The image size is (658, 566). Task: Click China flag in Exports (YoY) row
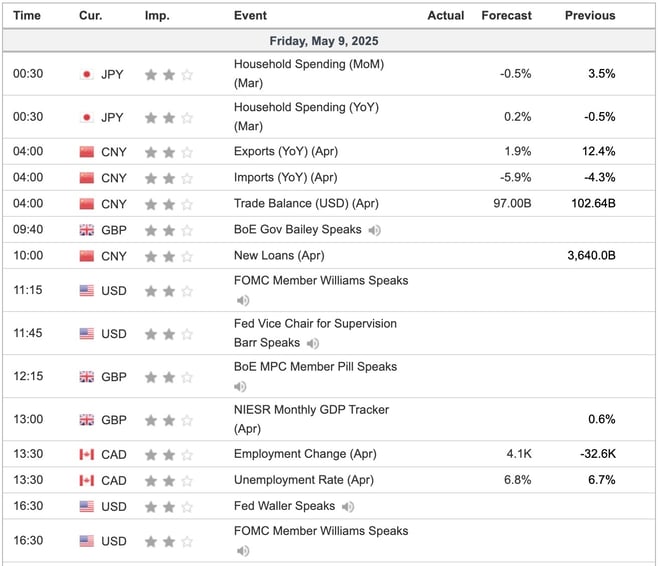coord(86,152)
